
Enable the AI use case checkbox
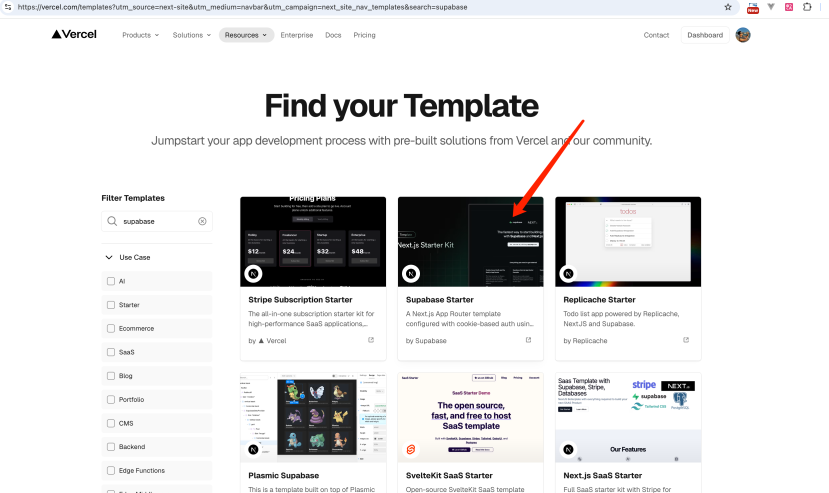(111, 281)
